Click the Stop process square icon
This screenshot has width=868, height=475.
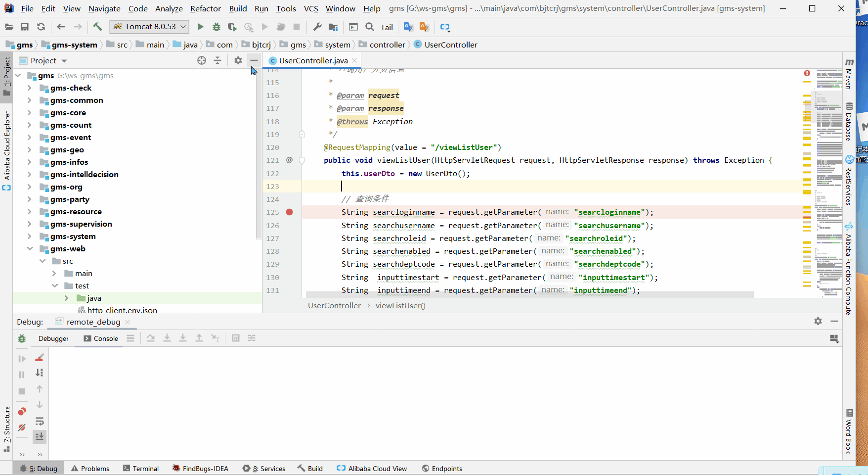pyautogui.click(x=296, y=27)
